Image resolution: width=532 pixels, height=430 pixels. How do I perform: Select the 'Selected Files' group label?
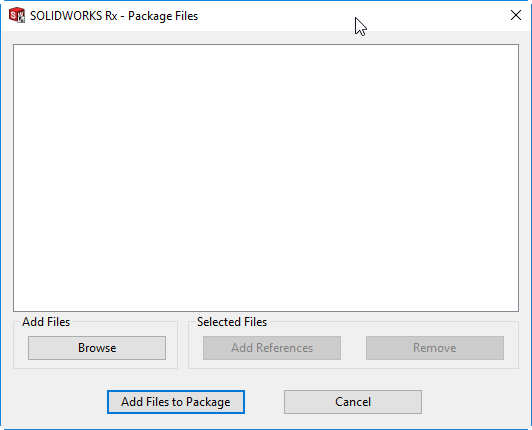coord(232,322)
